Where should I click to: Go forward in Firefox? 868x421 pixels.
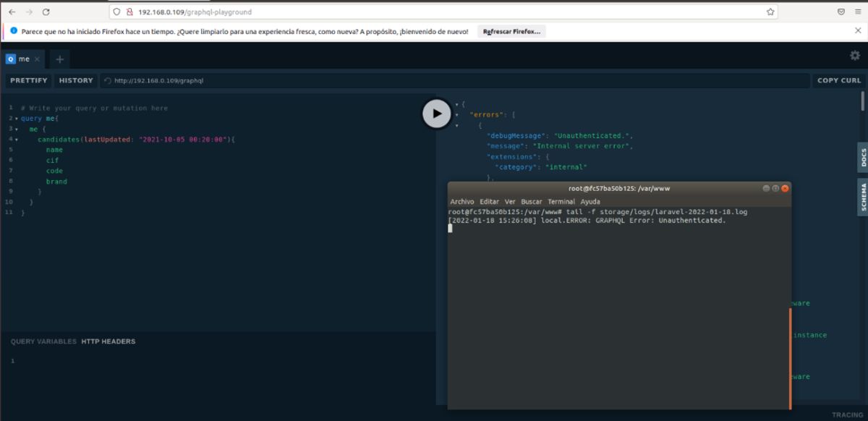pos(29,12)
